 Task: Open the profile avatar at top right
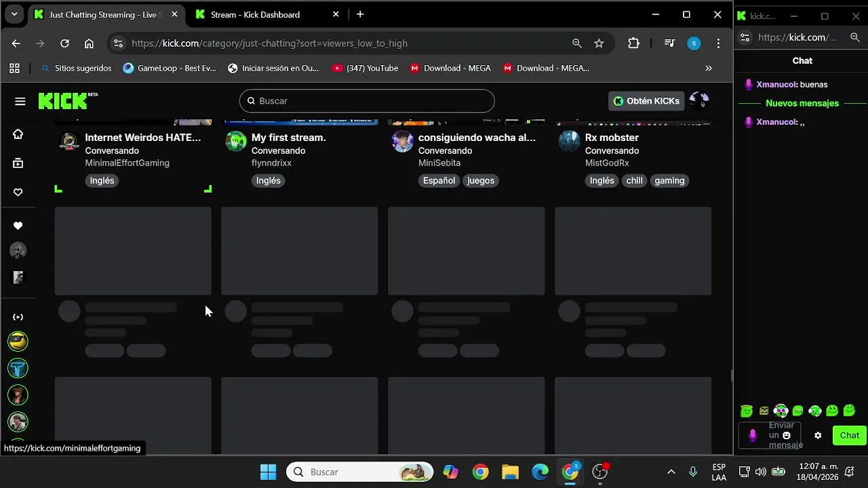click(698, 101)
